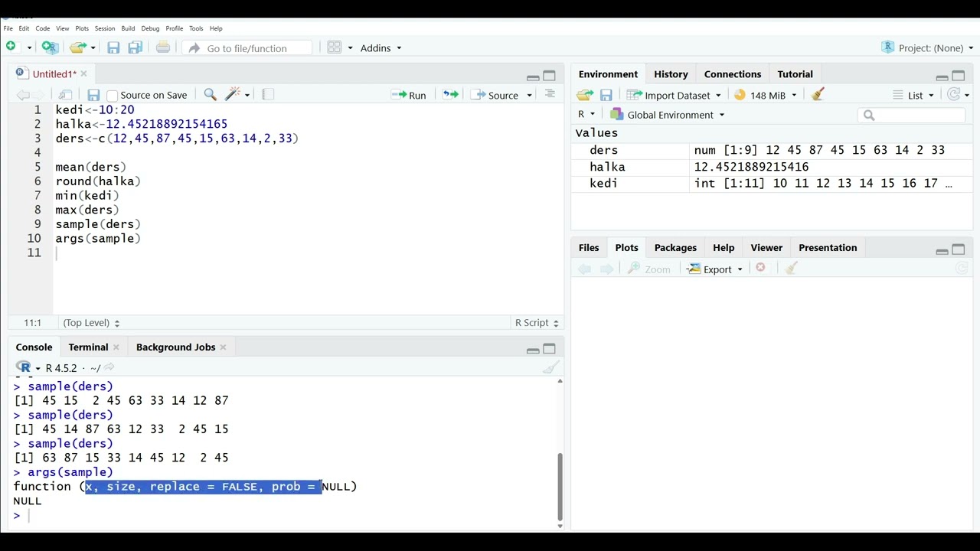The height and width of the screenshot is (551, 980).
Task: Re-run previous code region
Action: coord(450,95)
